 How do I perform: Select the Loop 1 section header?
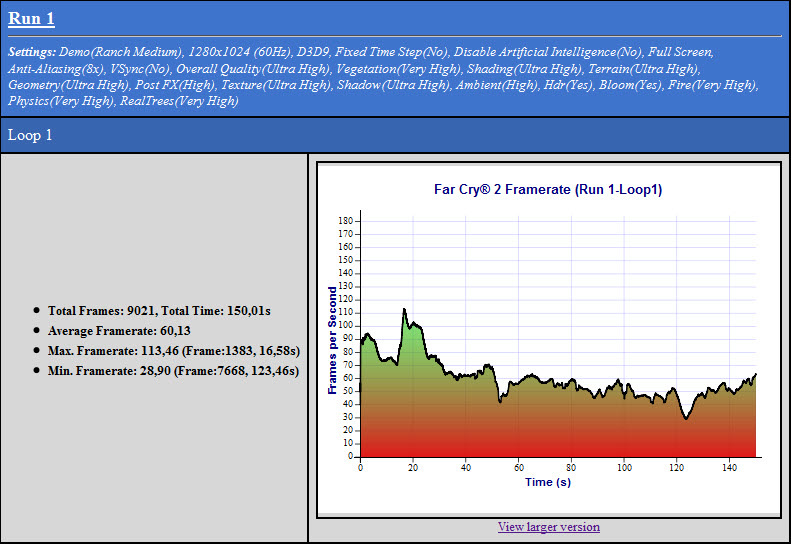point(30,135)
